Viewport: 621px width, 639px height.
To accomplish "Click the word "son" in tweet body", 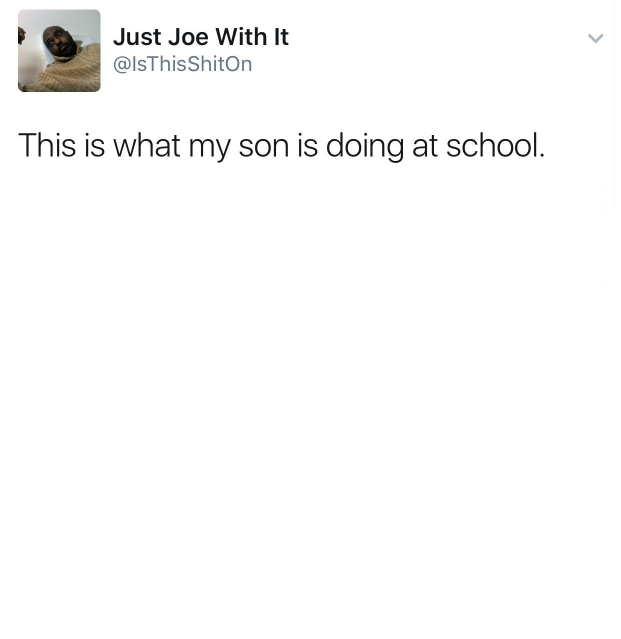I will (264, 148).
